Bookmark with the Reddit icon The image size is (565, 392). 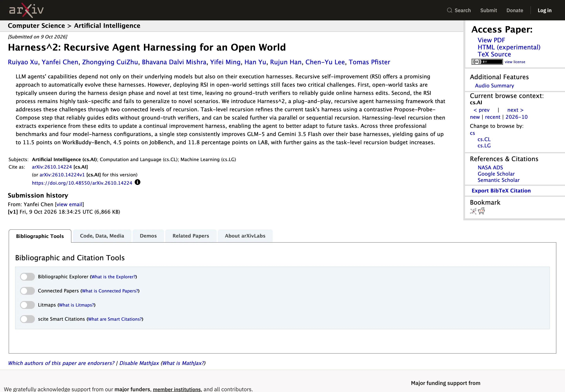point(481,211)
